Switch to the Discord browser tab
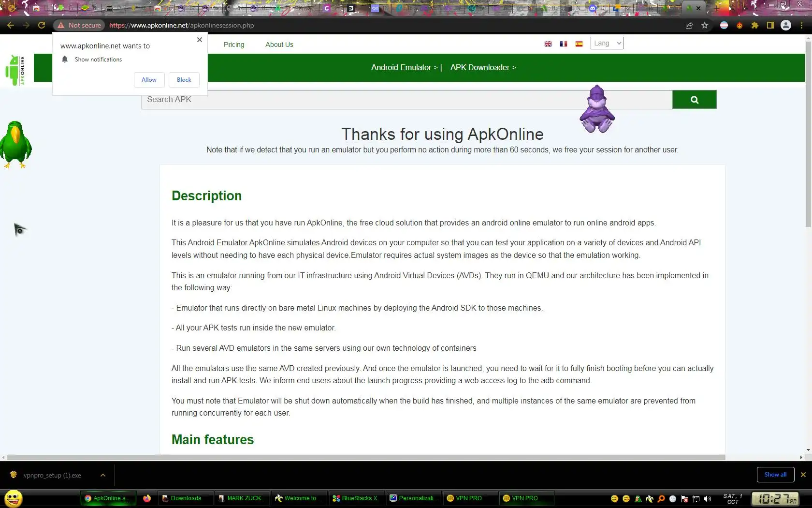 tap(595, 8)
